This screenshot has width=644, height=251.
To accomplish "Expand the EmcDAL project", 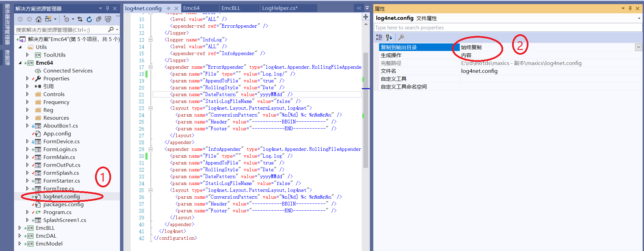I will (20, 236).
